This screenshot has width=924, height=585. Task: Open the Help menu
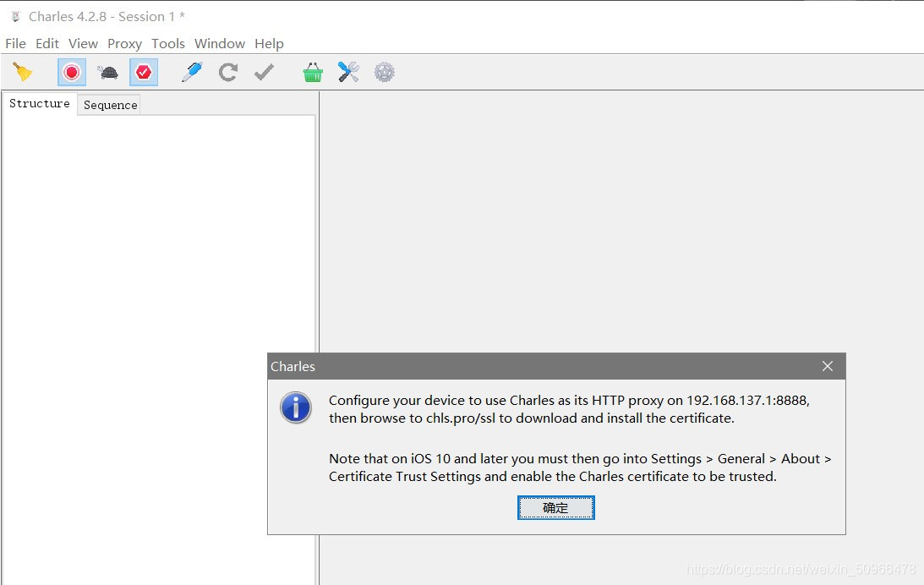[270, 44]
